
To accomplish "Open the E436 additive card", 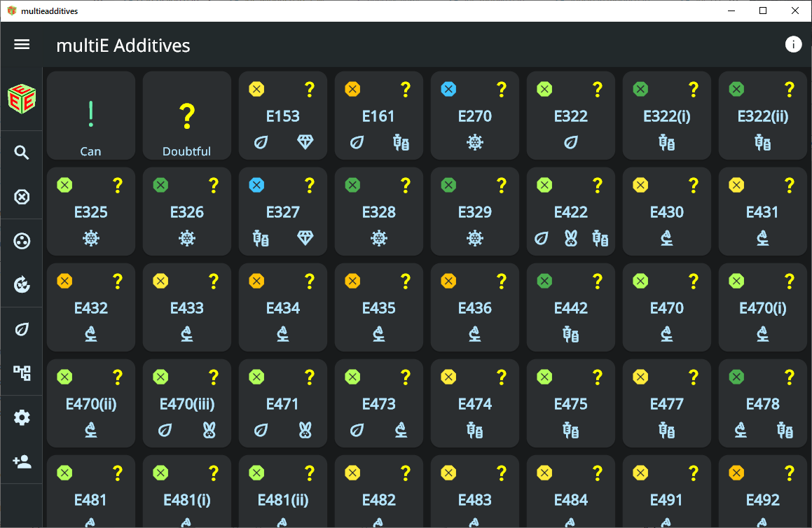I will [475, 307].
